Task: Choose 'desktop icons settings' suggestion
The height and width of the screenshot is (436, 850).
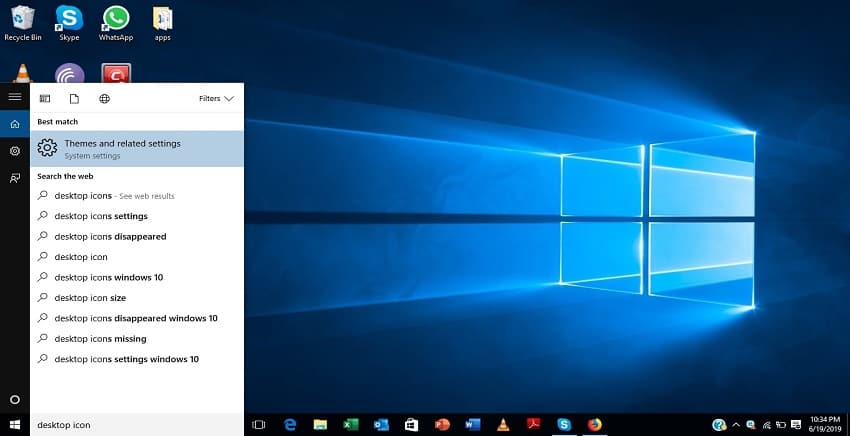Action: coord(137,216)
